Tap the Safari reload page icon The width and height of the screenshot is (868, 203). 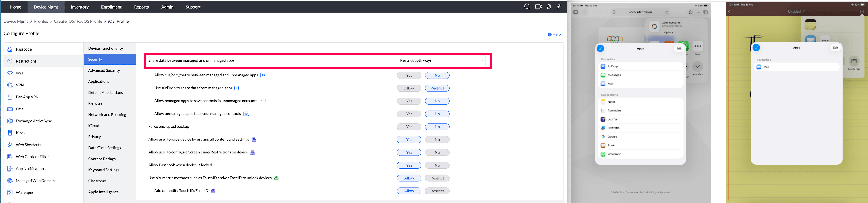coord(666,12)
